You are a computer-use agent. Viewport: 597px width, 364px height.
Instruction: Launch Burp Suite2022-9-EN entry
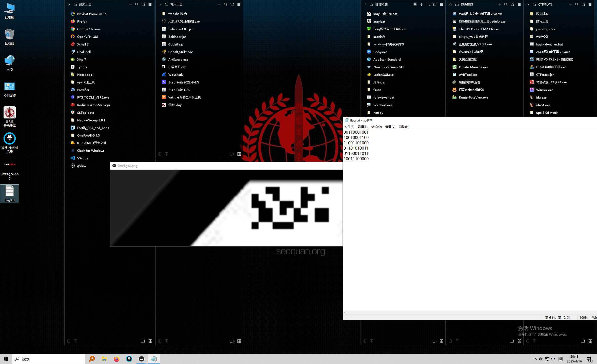click(x=183, y=82)
